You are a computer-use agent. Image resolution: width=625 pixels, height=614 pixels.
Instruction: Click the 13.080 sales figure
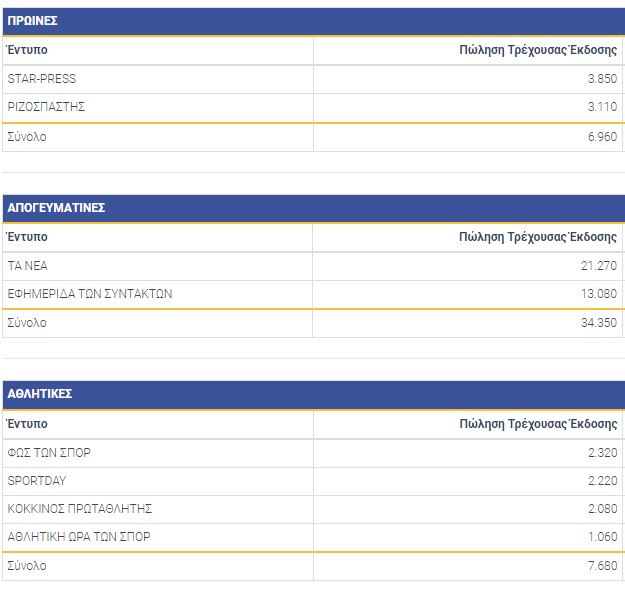[x=600, y=294]
